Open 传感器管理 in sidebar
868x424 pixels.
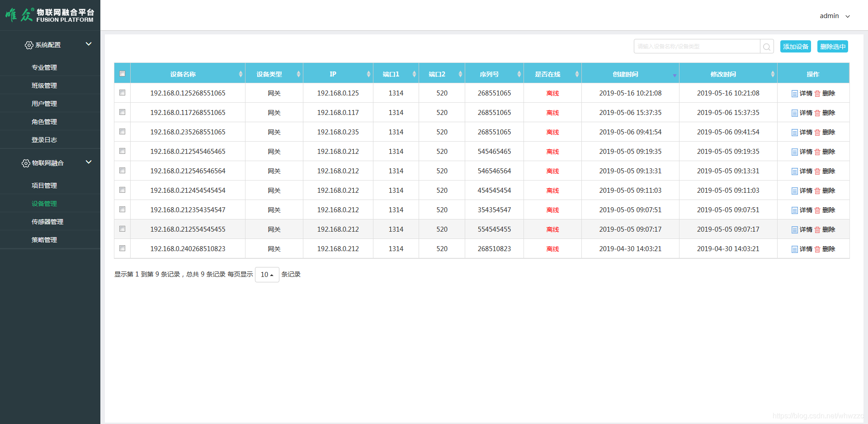tap(47, 222)
